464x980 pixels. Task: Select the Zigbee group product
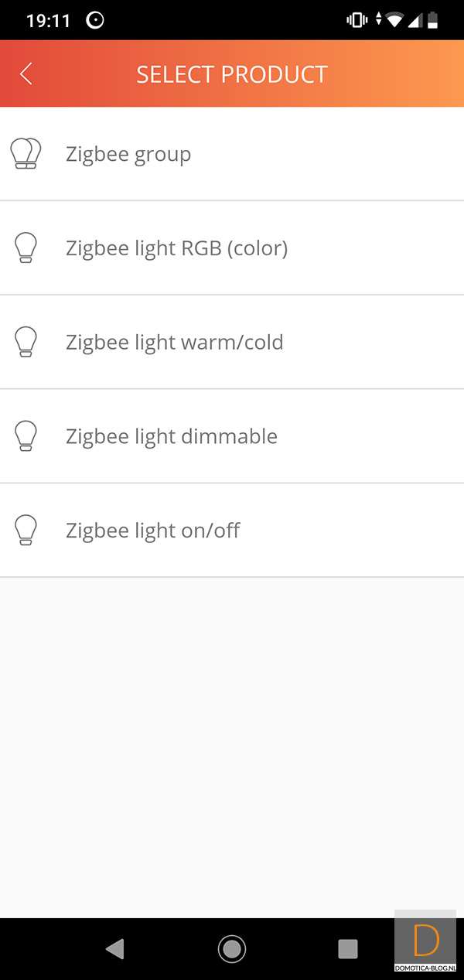point(128,154)
